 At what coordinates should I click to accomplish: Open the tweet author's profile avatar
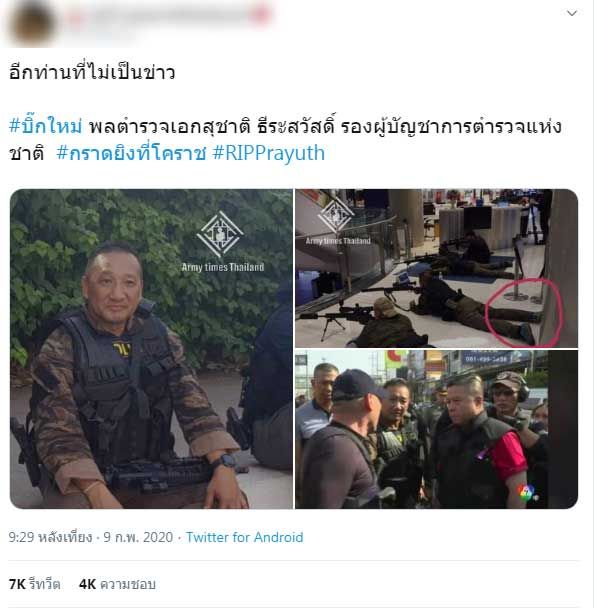coord(32,22)
